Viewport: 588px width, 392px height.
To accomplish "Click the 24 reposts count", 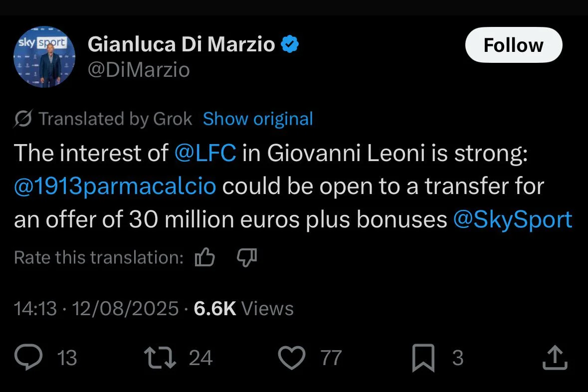I will [x=200, y=358].
